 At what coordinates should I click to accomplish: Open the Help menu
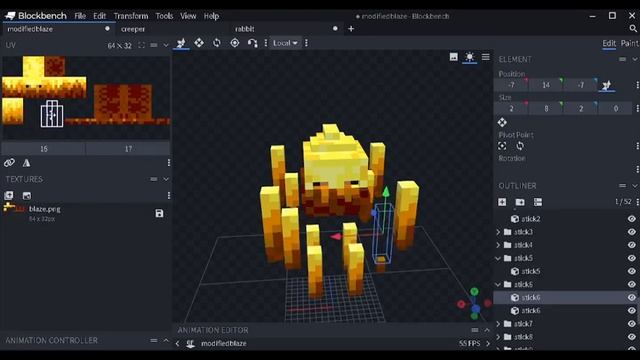coord(211,16)
